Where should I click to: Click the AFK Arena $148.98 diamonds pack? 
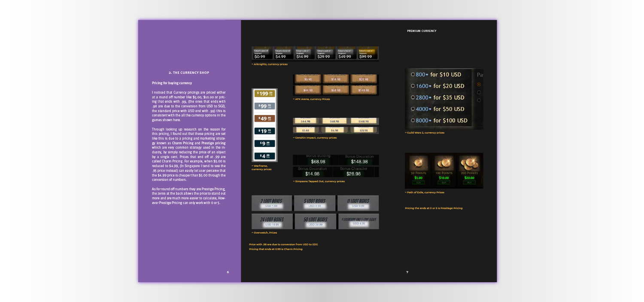point(364,90)
